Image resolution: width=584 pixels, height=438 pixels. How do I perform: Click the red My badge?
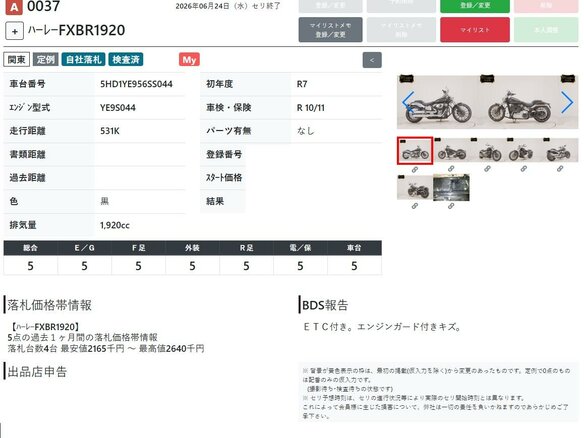189,60
